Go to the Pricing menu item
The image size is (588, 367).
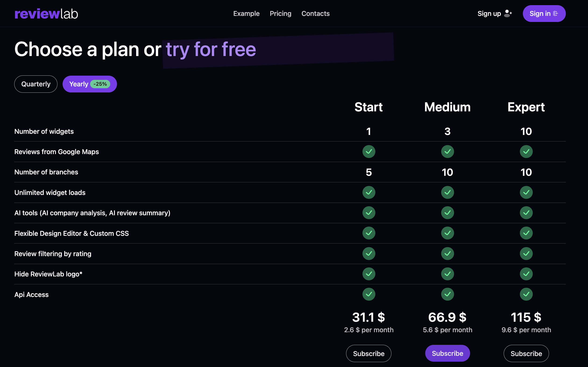[280, 14]
